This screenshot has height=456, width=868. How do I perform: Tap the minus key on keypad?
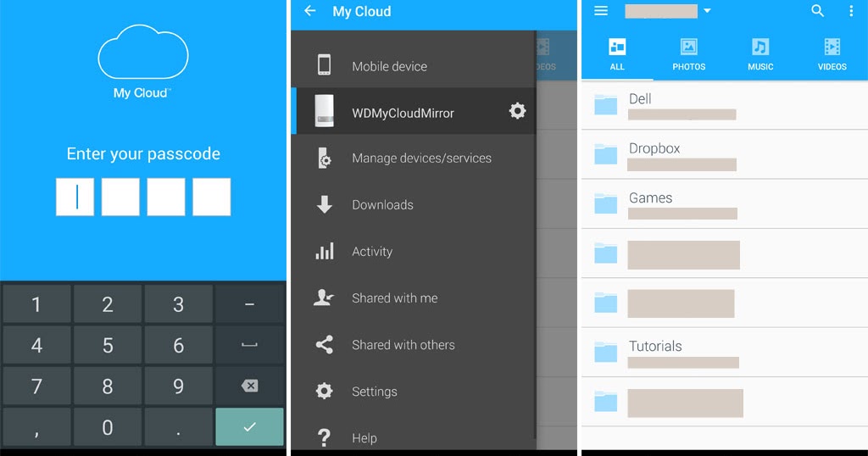pyautogui.click(x=250, y=304)
